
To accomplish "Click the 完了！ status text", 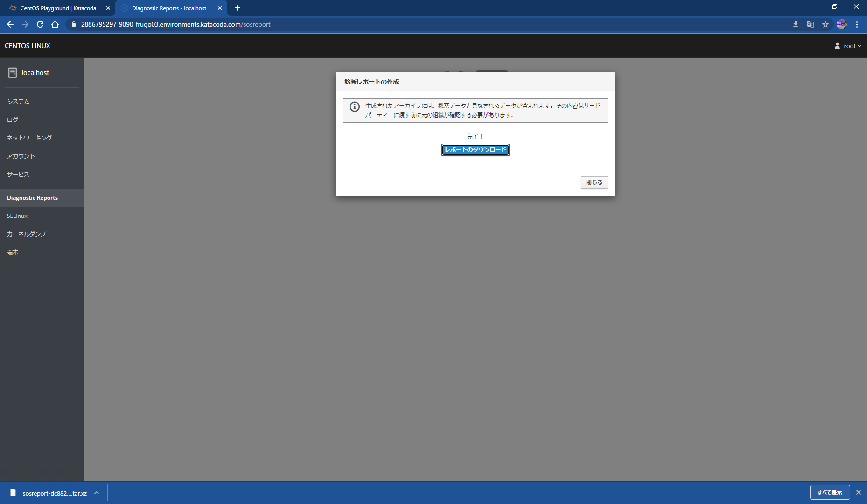I will pyautogui.click(x=475, y=137).
